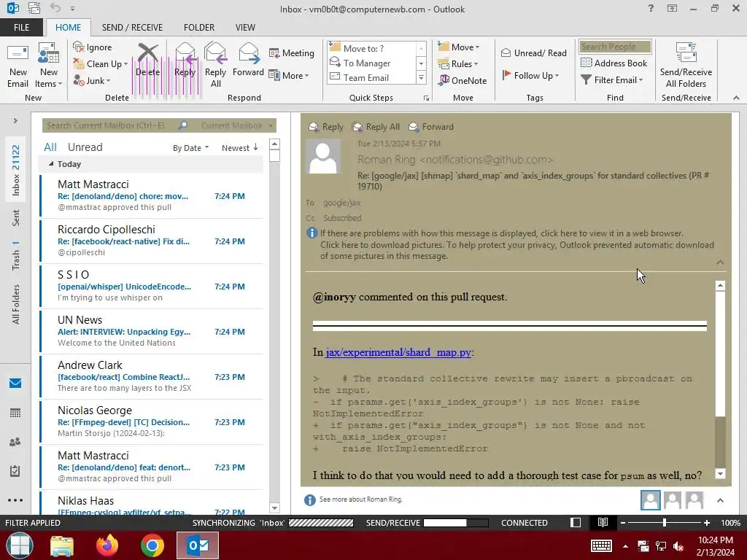Switch to the HOME tab
Image resolution: width=747 pixels, height=560 pixels.
point(68,28)
